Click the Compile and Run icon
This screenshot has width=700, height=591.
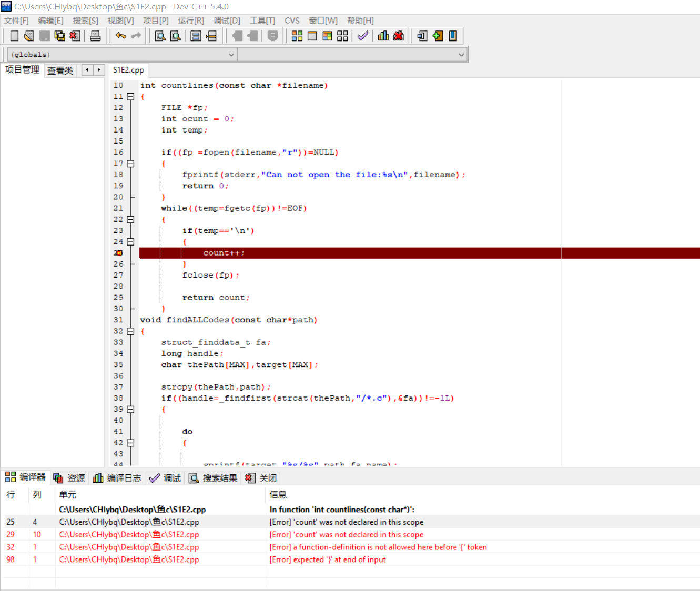(x=327, y=36)
